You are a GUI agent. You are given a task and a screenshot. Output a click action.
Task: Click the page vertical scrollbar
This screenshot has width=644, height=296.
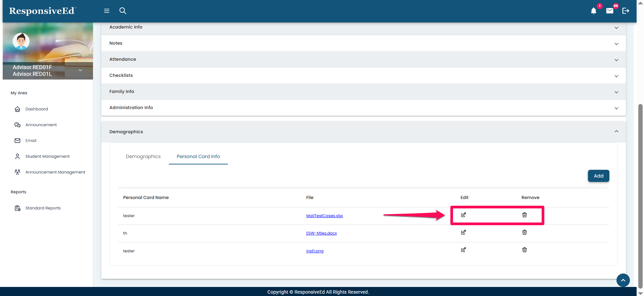[640, 195]
